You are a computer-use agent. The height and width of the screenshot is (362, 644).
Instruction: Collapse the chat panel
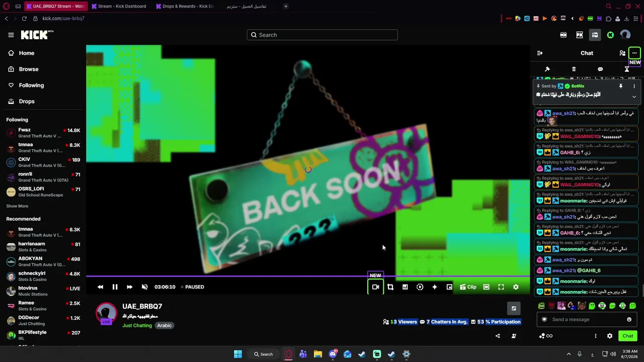point(540,53)
